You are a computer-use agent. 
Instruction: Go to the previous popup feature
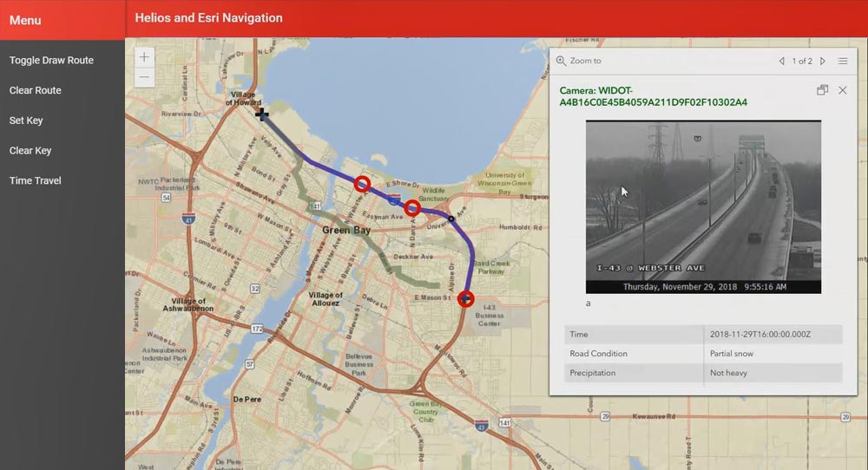tap(781, 62)
